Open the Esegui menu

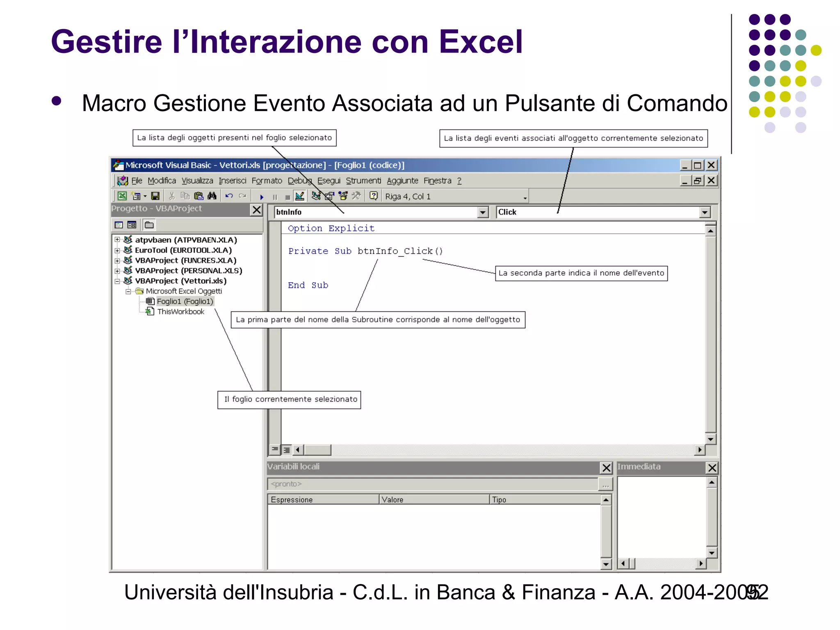(329, 180)
